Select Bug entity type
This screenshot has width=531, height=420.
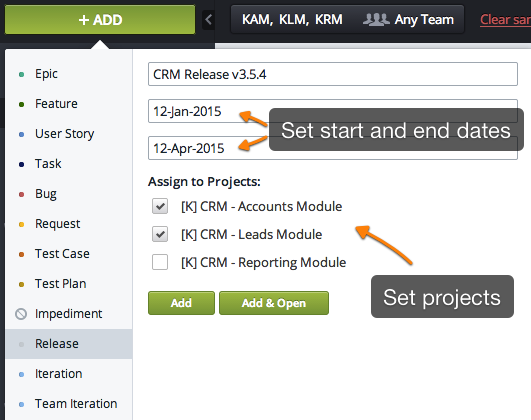point(69,194)
